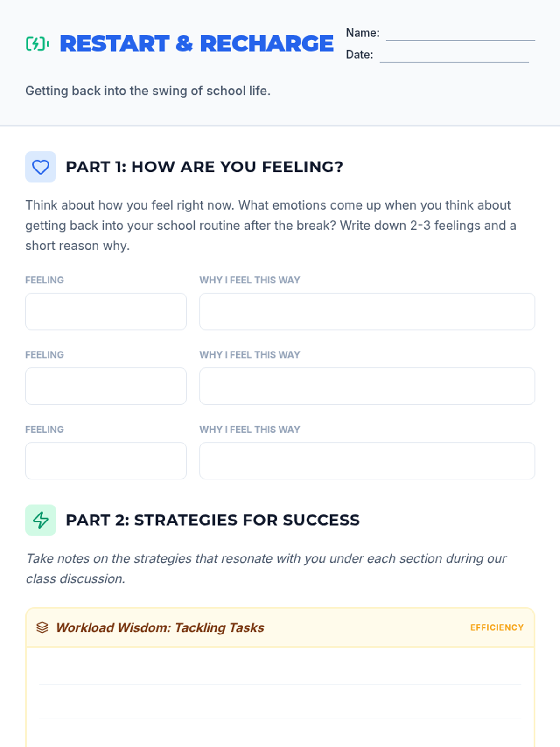
Task: Click the Part 1: How Are You Feeling heading
Action: 204,167
